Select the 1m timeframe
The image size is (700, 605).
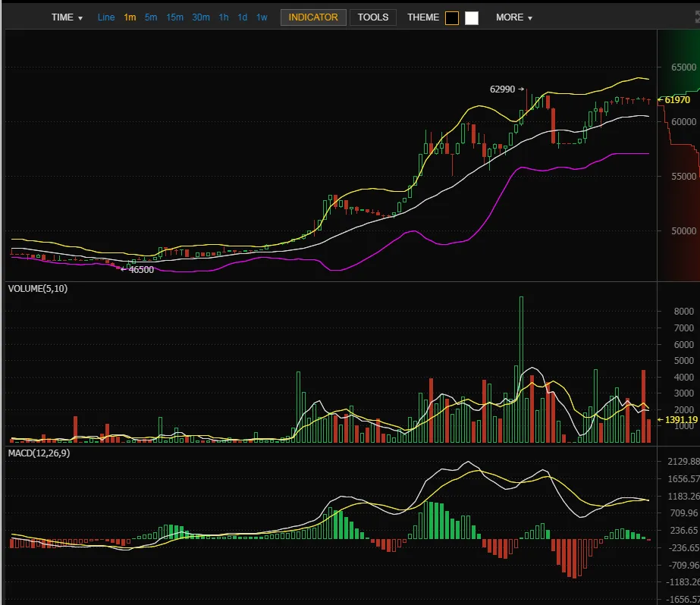click(130, 17)
